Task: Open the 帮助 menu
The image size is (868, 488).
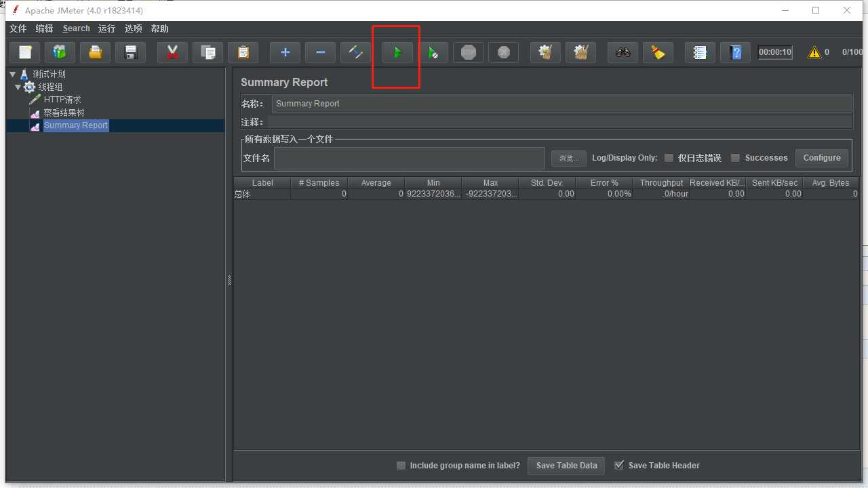Action: [160, 28]
